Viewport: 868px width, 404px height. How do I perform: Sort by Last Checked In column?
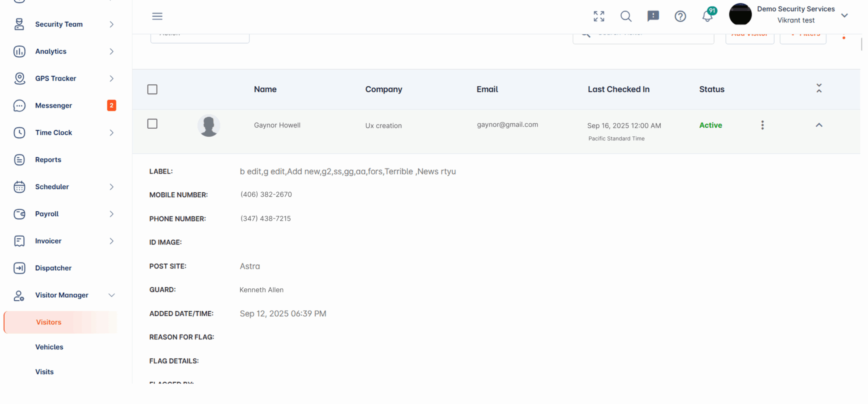coord(618,89)
